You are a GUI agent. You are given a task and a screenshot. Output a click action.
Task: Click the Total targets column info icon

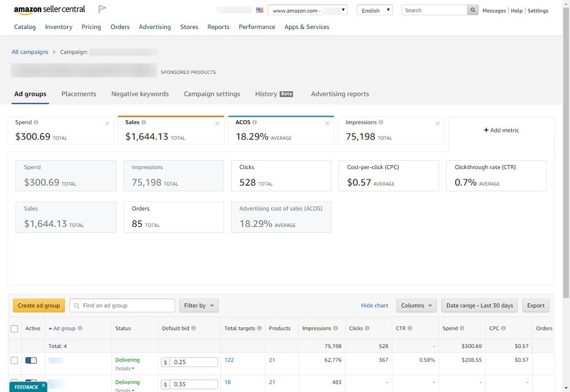coord(259,328)
